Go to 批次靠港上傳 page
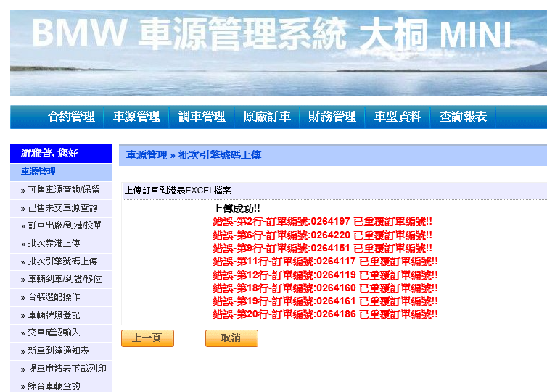 54,243
